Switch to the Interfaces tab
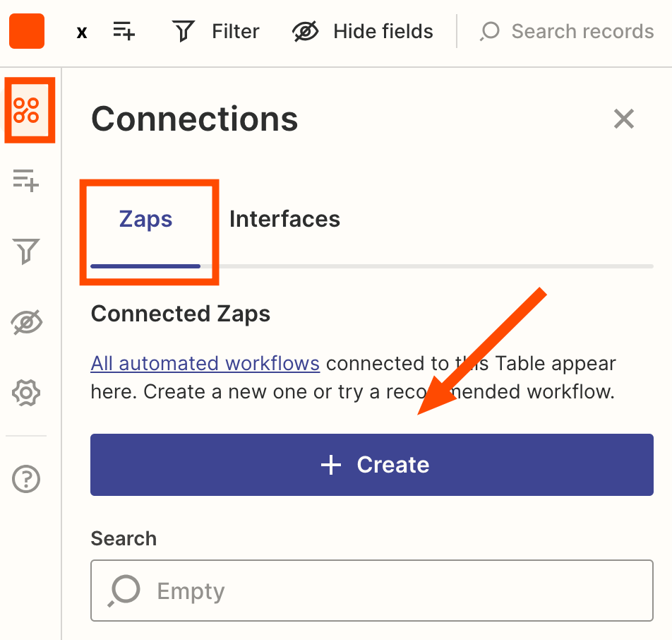The width and height of the screenshot is (672, 640). tap(284, 219)
